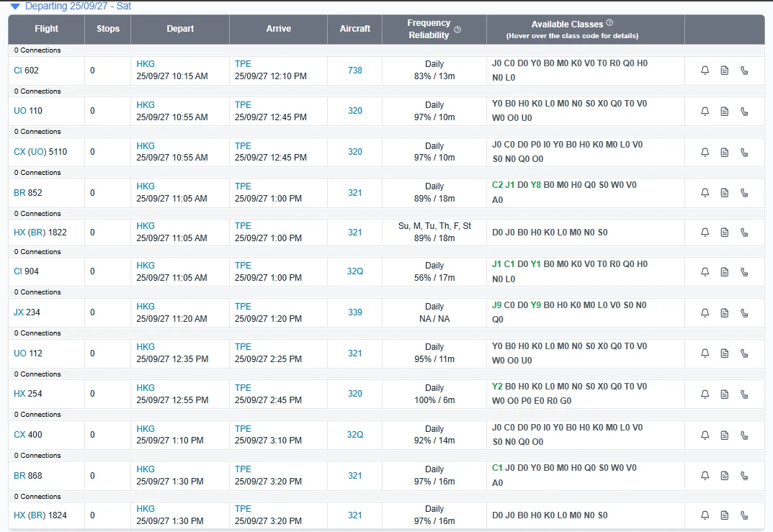The height and width of the screenshot is (532, 773).
Task: Click the bell icon for BR 868
Action: pyautogui.click(x=705, y=475)
